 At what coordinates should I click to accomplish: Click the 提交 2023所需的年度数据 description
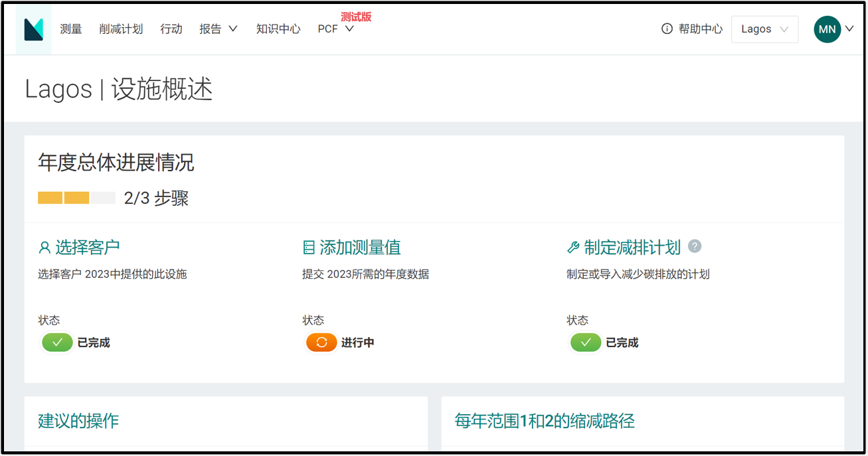(x=366, y=274)
